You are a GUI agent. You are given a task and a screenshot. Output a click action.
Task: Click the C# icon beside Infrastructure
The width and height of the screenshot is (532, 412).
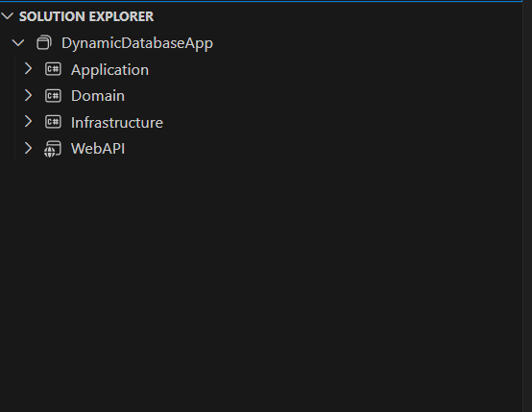click(x=53, y=122)
